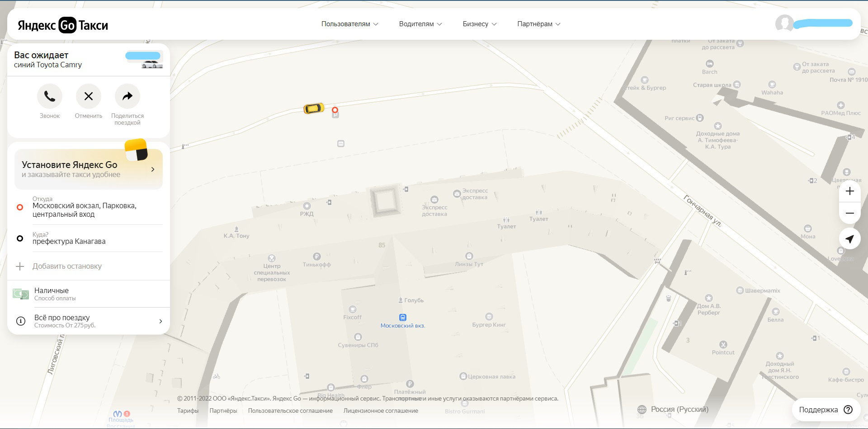
Task: Open the Бизнесу dropdown menu
Action: pyautogui.click(x=480, y=24)
